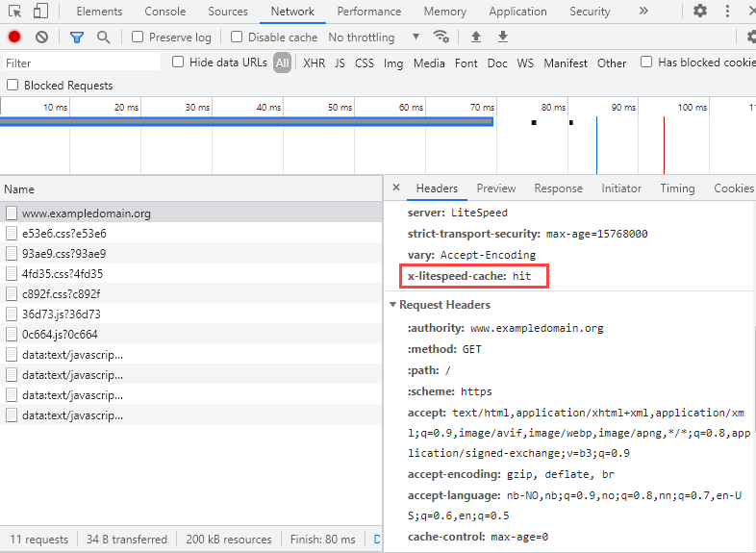Open DevTools settings gear icon
Image resolution: width=756 pixels, height=553 pixels.
tap(699, 11)
